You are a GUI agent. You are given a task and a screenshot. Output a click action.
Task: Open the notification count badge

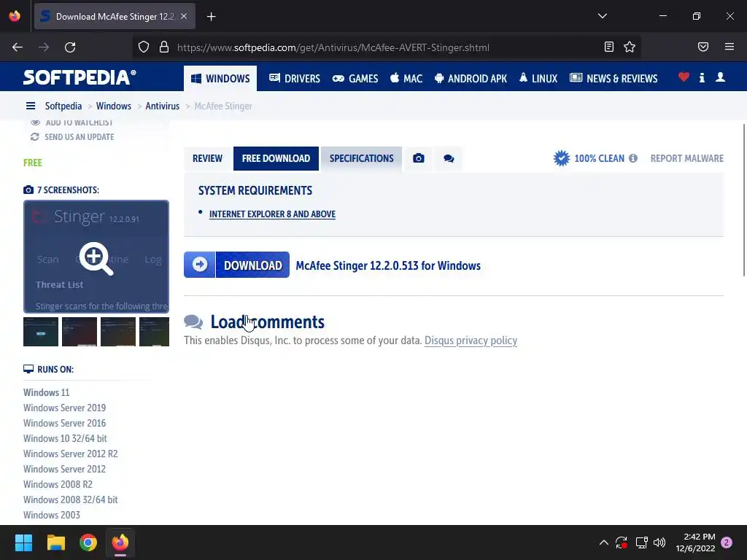click(x=727, y=542)
